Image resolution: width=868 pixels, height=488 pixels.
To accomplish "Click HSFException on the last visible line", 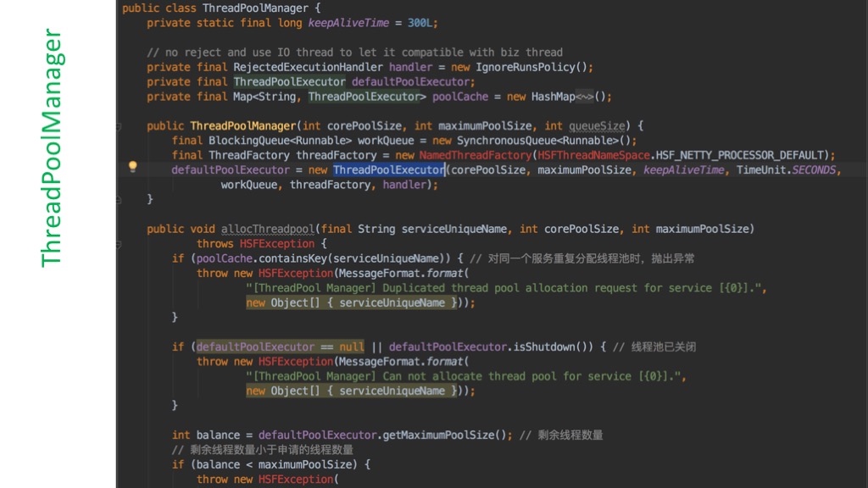I will click(x=296, y=480).
